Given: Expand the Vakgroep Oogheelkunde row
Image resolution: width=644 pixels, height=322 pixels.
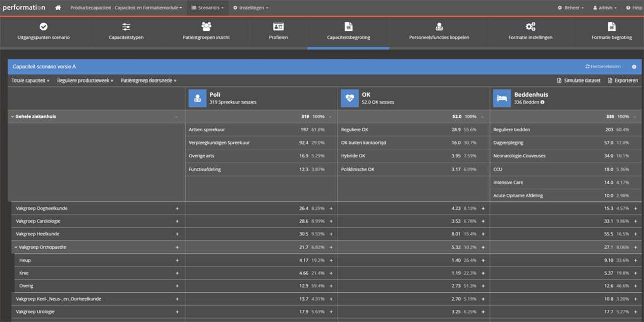Looking at the screenshot, I should [177, 208].
